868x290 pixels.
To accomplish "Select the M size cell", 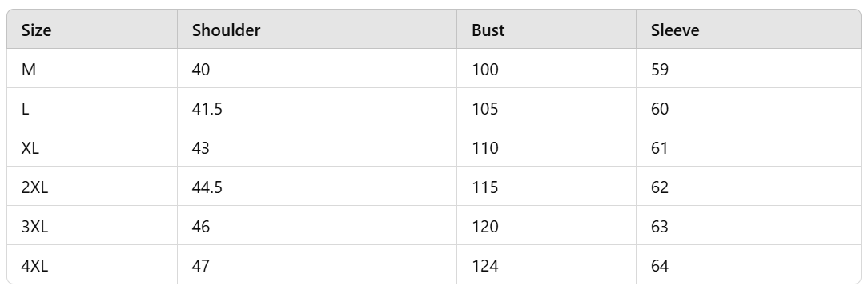I will (x=92, y=69).
